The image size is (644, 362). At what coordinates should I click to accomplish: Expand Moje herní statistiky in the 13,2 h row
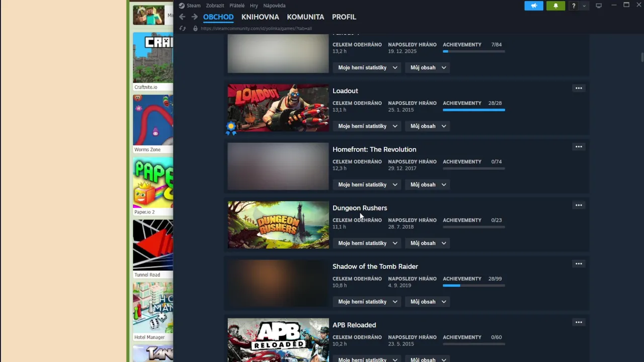point(367,67)
